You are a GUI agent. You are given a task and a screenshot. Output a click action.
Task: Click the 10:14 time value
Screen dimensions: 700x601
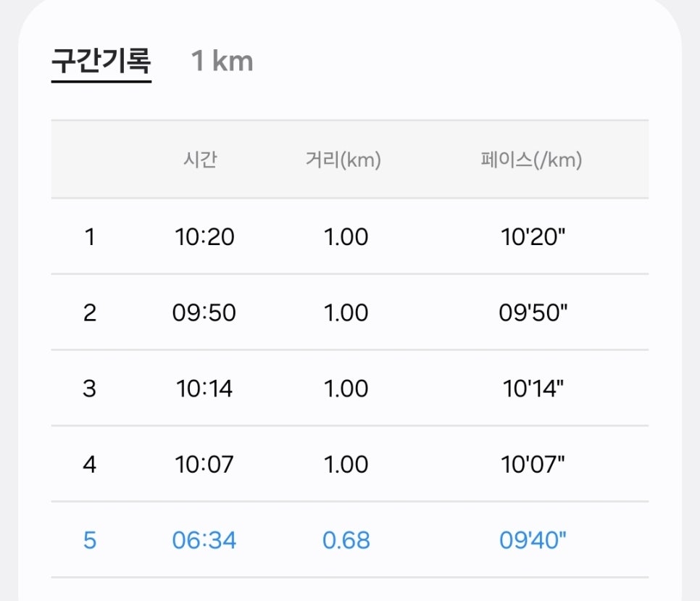(204, 389)
